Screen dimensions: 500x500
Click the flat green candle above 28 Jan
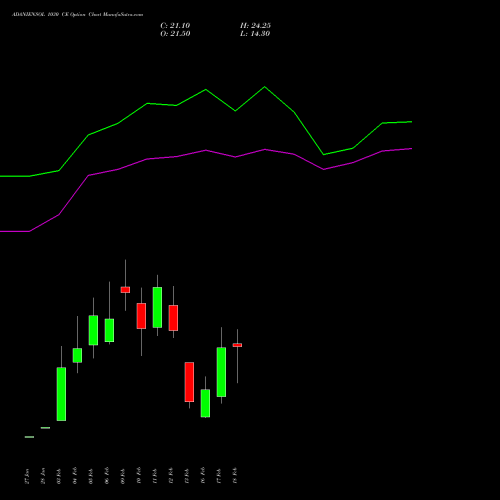click(45, 428)
